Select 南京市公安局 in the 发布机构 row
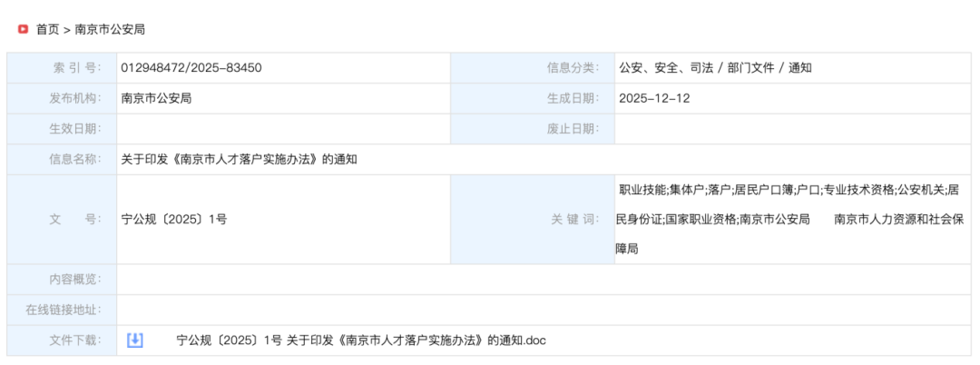 (x=156, y=98)
